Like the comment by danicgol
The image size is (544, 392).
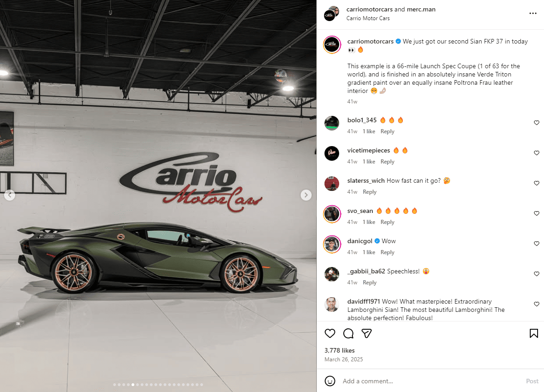pyautogui.click(x=536, y=244)
